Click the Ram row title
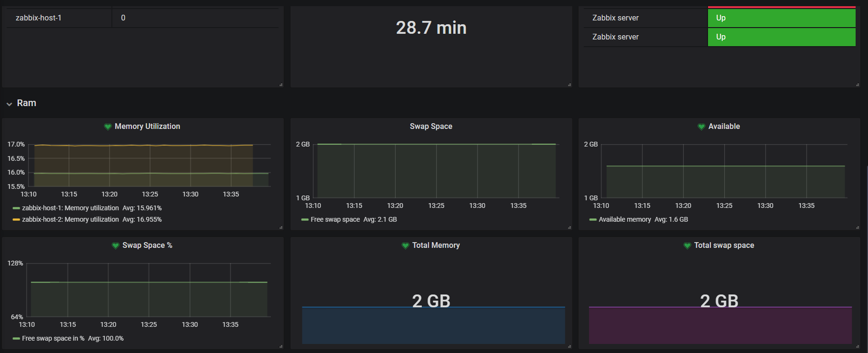The image size is (868, 353). (27, 103)
